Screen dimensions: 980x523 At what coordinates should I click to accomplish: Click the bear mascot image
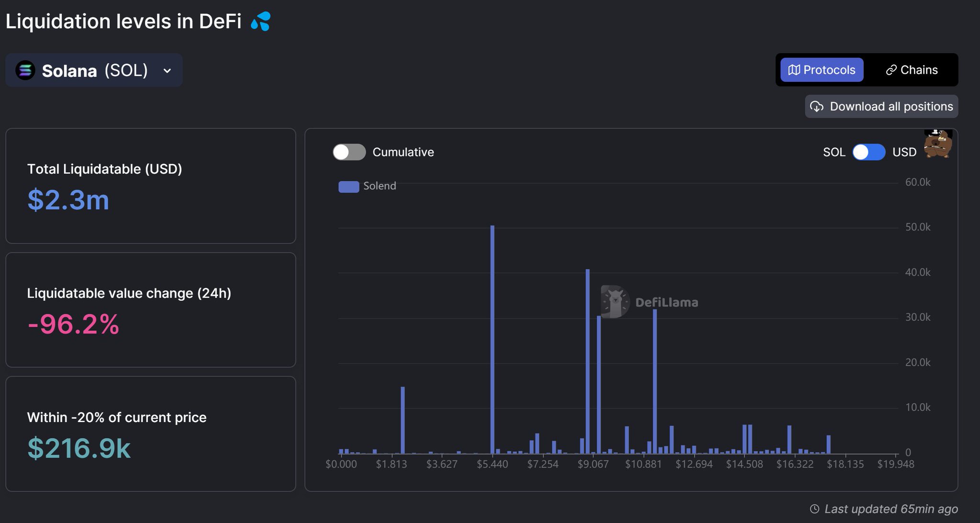(937, 144)
